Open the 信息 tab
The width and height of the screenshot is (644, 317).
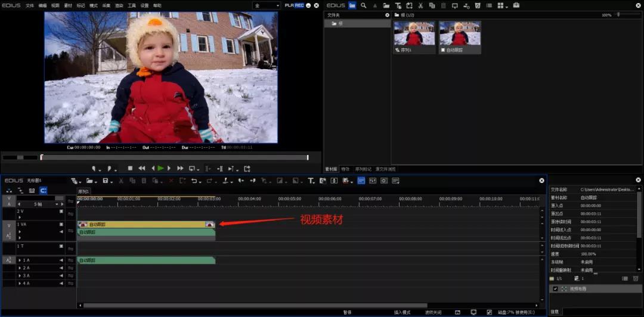point(554,312)
